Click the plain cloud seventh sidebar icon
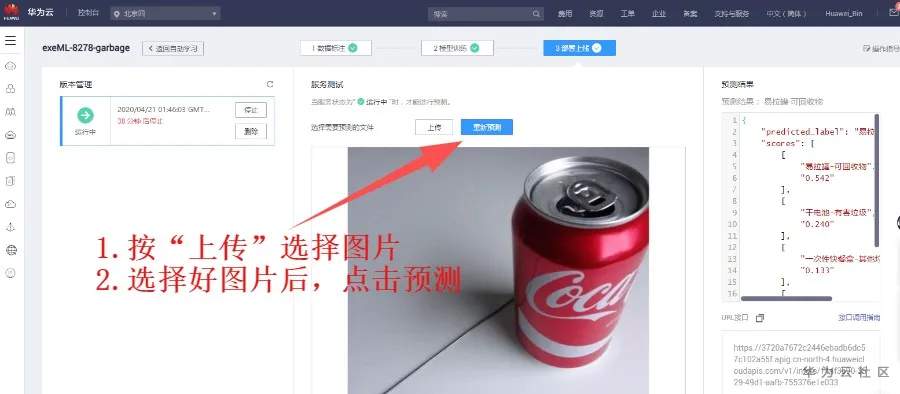 10,204
